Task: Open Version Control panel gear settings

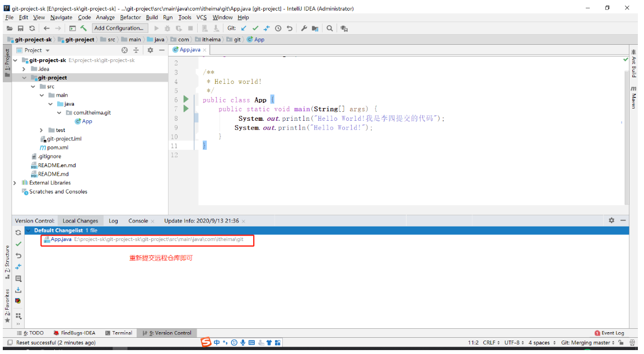Action: coord(611,220)
